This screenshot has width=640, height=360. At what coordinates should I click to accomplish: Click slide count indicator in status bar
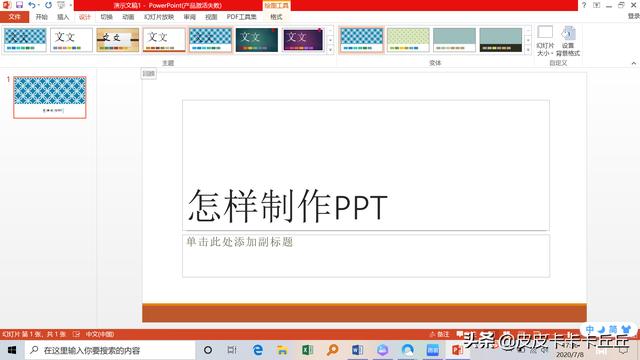(34, 334)
